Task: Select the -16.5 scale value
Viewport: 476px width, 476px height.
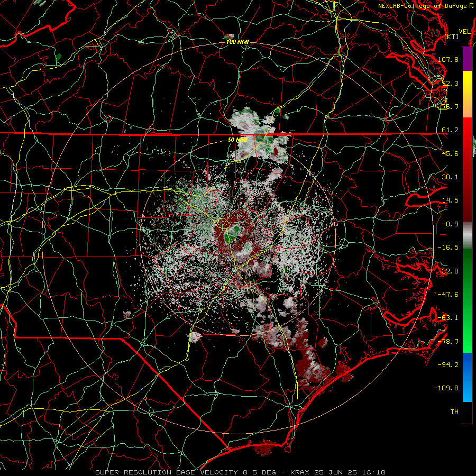Action: pyautogui.click(x=448, y=248)
